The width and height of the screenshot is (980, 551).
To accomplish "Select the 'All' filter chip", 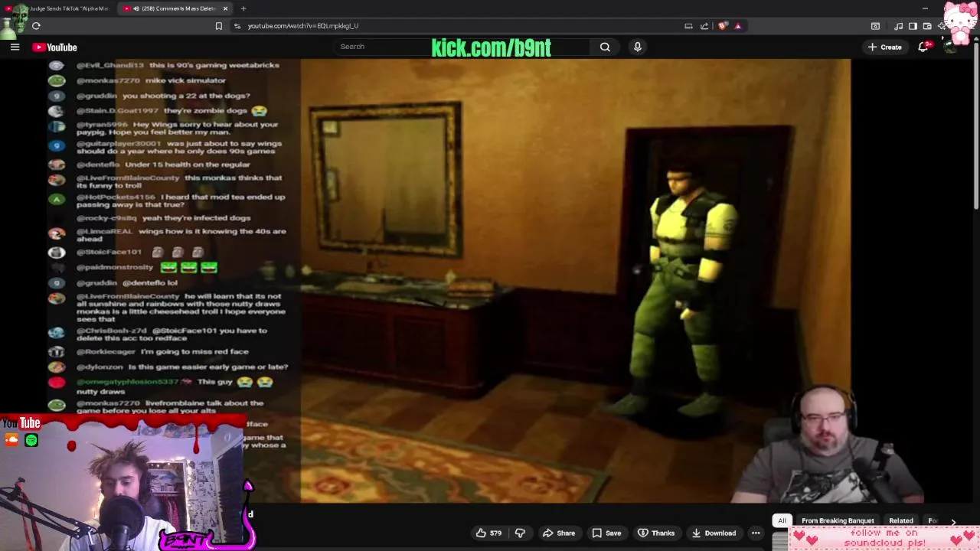I will click(782, 520).
